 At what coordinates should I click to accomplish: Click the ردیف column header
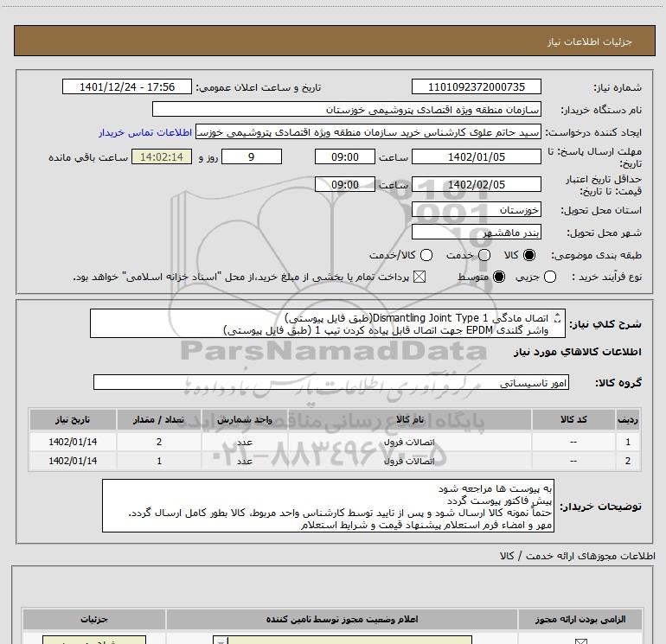(628, 419)
